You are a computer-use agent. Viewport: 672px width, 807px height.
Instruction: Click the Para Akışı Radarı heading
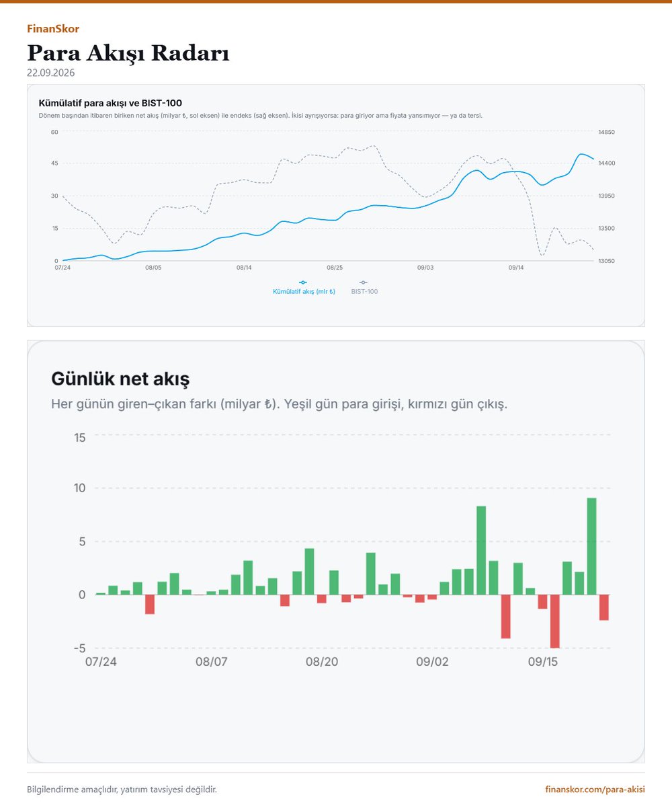tap(128, 52)
